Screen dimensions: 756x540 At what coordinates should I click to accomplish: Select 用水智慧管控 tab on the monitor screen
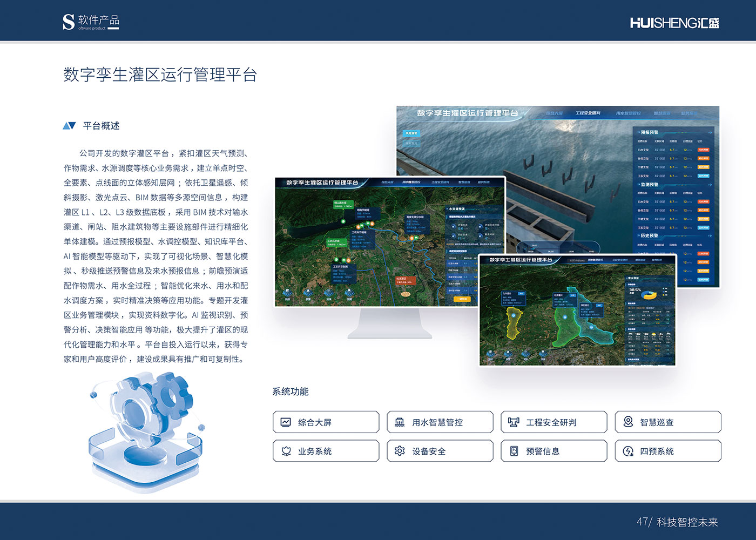coord(411,183)
